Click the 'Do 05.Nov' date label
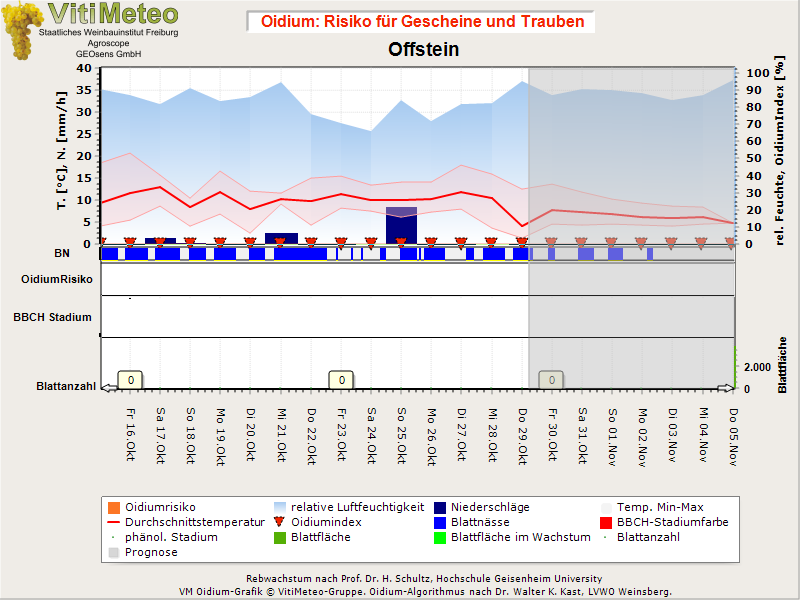 point(733,437)
